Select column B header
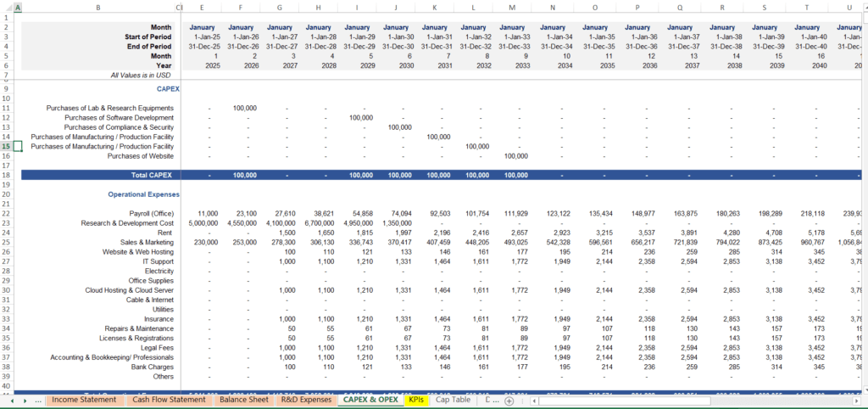Screen dimensions: 868x409 tap(97, 8)
